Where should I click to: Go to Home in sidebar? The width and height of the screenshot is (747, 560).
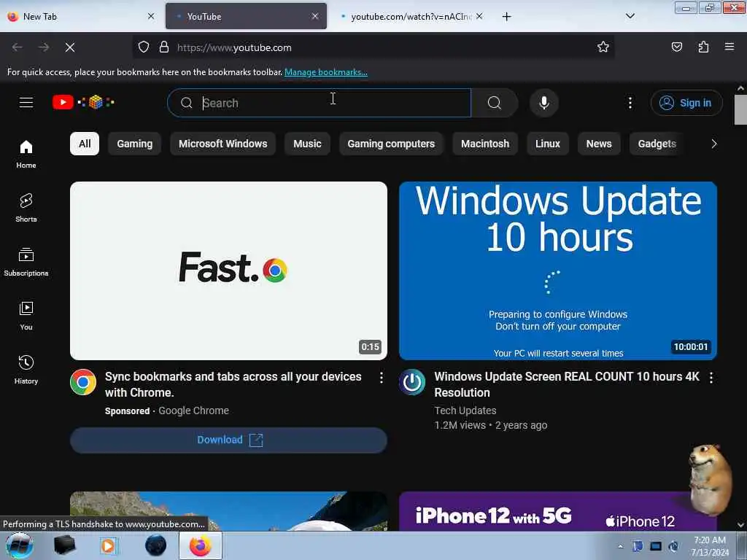[x=26, y=155]
